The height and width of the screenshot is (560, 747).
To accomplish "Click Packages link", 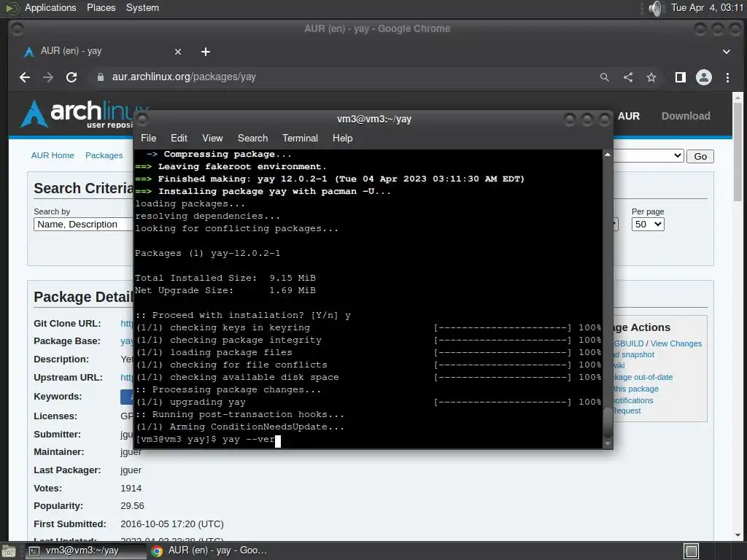I will point(104,155).
